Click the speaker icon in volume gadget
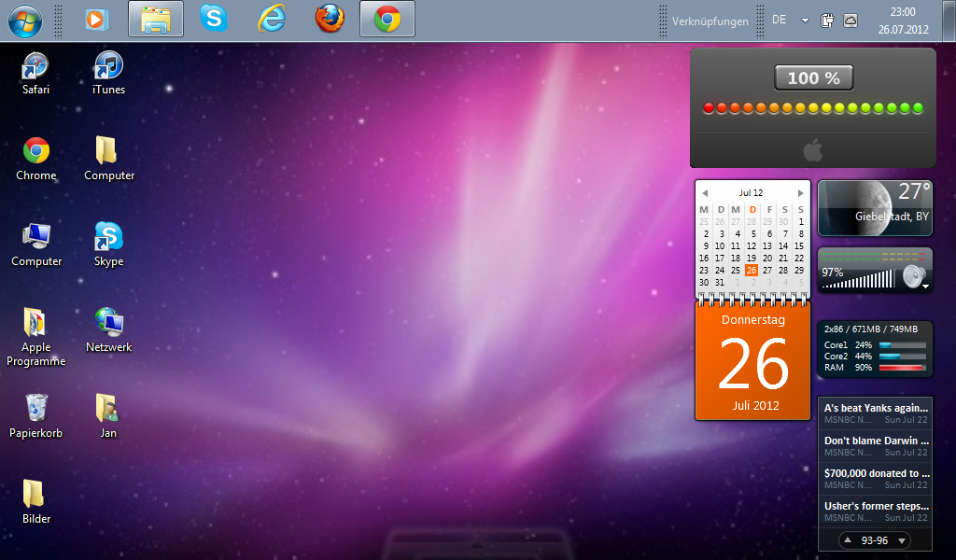This screenshot has height=560, width=956. 913,276
